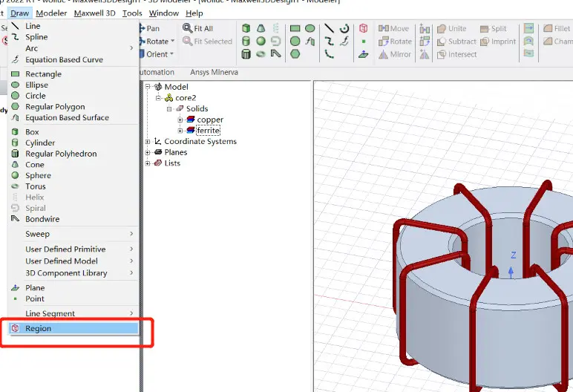Screen dimensions: 573x392
Task: Choose Bondwire from the Draw menu
Action: (73, 219)
